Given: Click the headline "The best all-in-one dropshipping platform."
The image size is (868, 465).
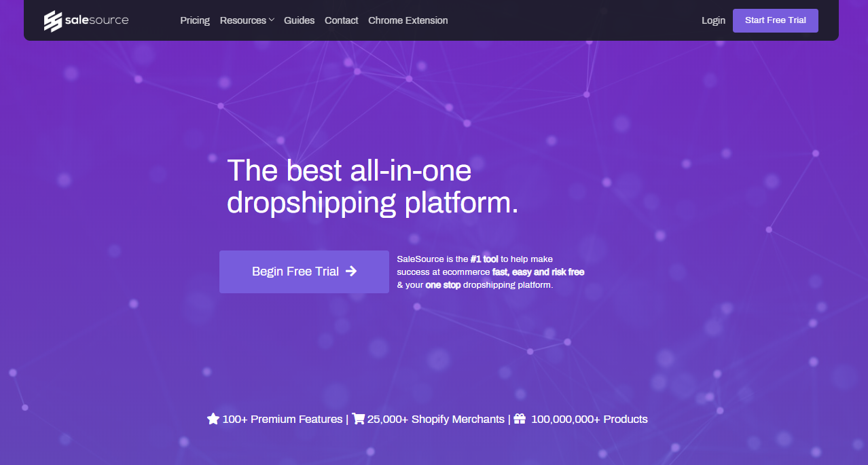Looking at the screenshot, I should click(x=372, y=187).
